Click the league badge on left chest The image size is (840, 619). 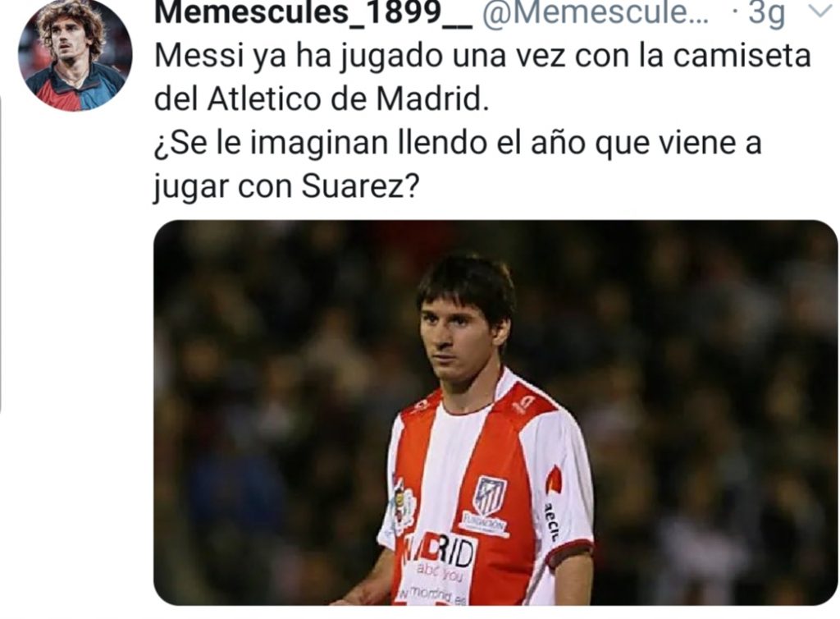coord(403,507)
